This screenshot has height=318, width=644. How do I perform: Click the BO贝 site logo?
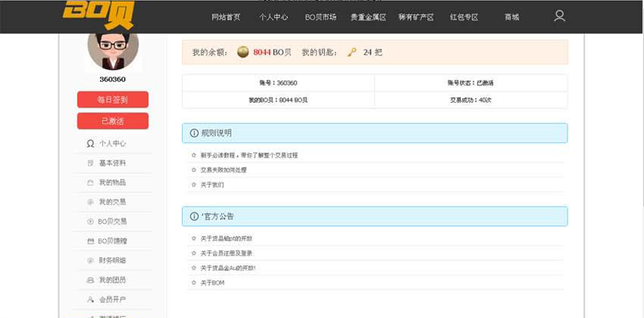pyautogui.click(x=99, y=15)
